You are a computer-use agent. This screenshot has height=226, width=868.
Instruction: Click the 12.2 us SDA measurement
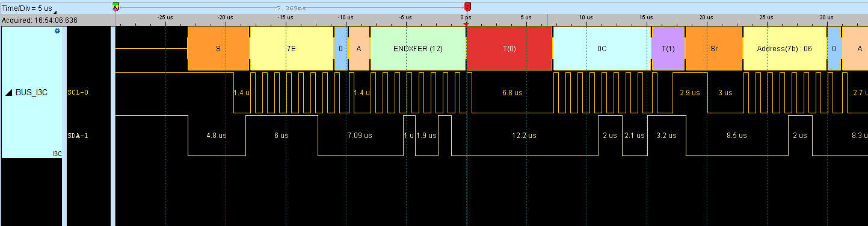(524, 136)
